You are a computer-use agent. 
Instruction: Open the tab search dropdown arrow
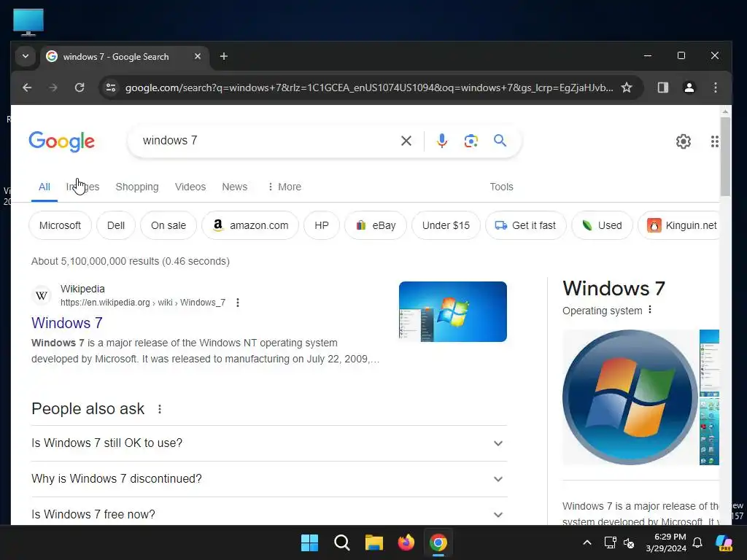(x=26, y=57)
